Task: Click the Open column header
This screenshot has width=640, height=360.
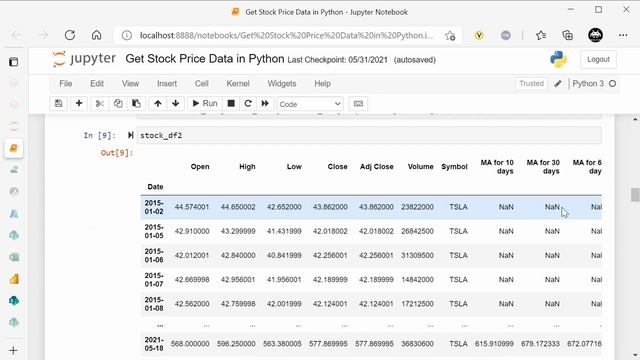Action: click(200, 167)
